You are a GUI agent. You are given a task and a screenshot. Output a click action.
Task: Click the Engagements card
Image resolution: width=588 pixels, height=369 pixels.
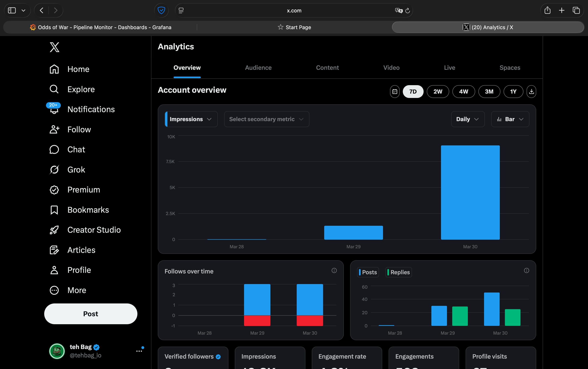point(424,358)
